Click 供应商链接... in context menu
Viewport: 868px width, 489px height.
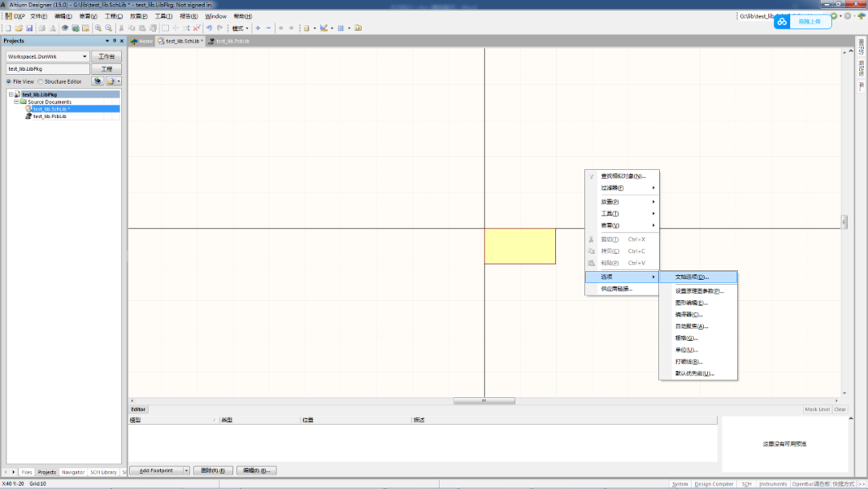pos(622,289)
